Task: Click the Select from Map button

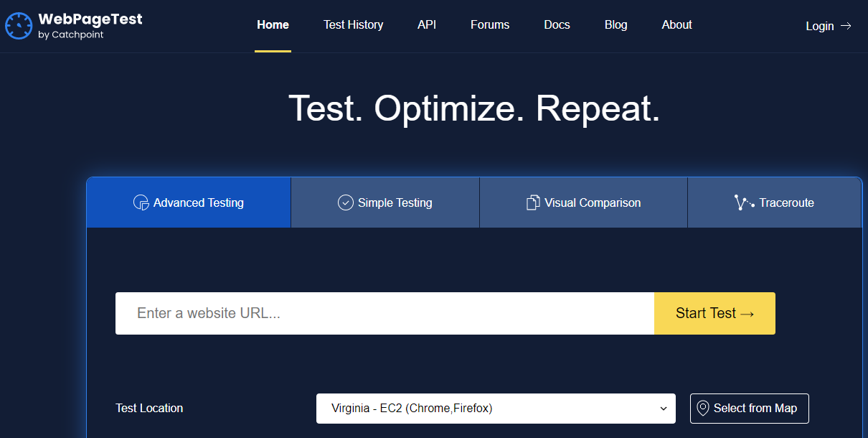Action: [749, 408]
